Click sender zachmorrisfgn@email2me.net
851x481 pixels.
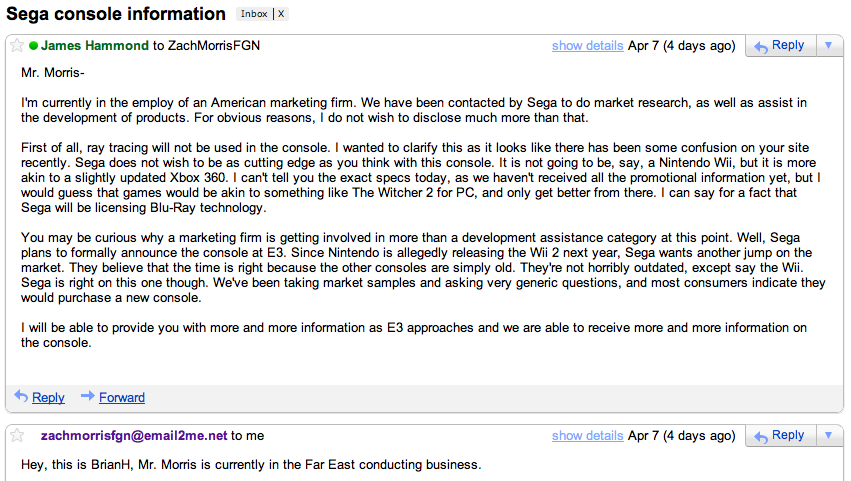(x=134, y=436)
